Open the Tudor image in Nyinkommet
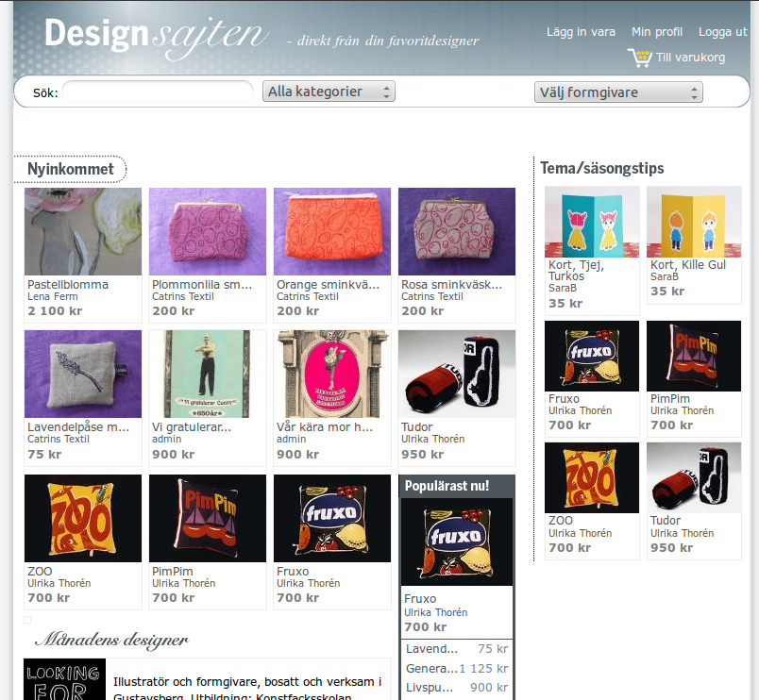The image size is (759, 700). [x=457, y=374]
